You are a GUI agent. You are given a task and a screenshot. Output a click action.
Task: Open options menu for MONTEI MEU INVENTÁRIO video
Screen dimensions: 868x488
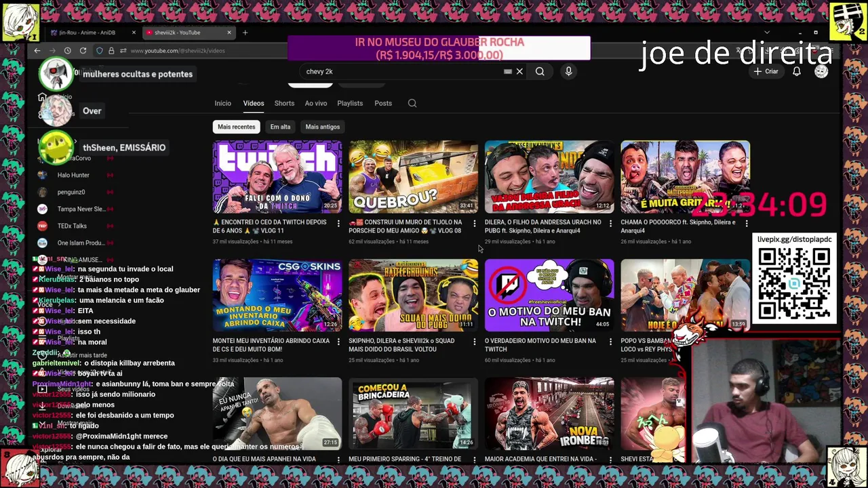click(338, 342)
